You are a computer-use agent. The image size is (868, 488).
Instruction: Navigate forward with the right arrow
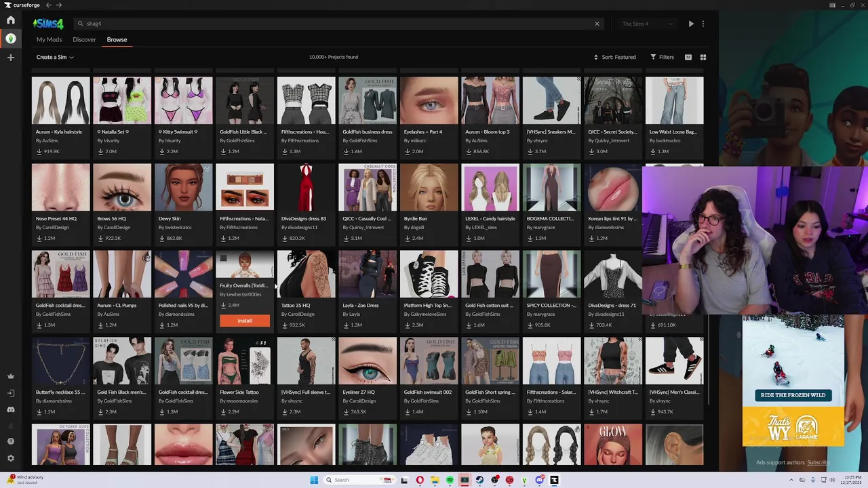(x=59, y=5)
